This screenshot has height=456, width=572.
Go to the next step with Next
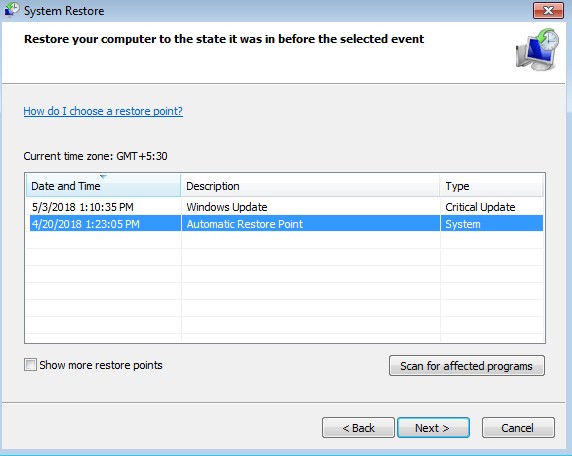(433, 428)
